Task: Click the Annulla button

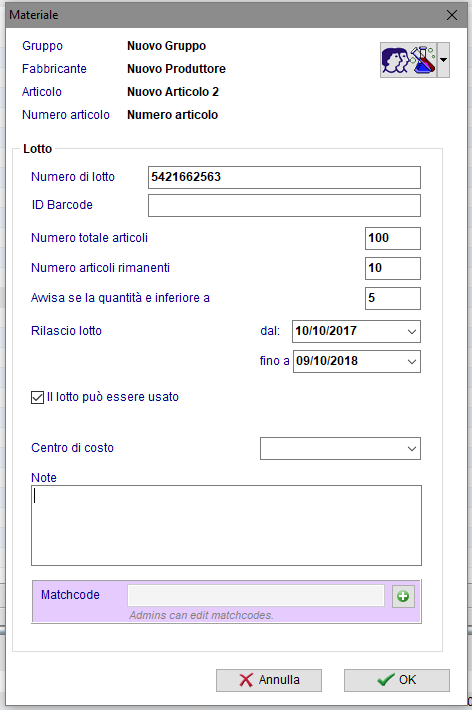Action: point(269,680)
